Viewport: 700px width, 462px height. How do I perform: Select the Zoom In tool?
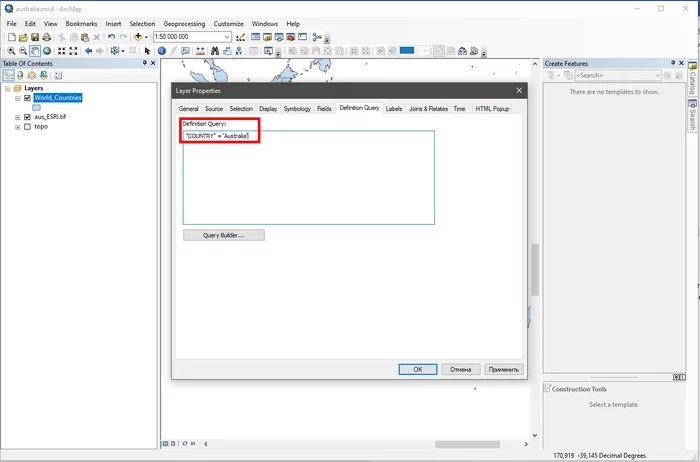(11, 51)
